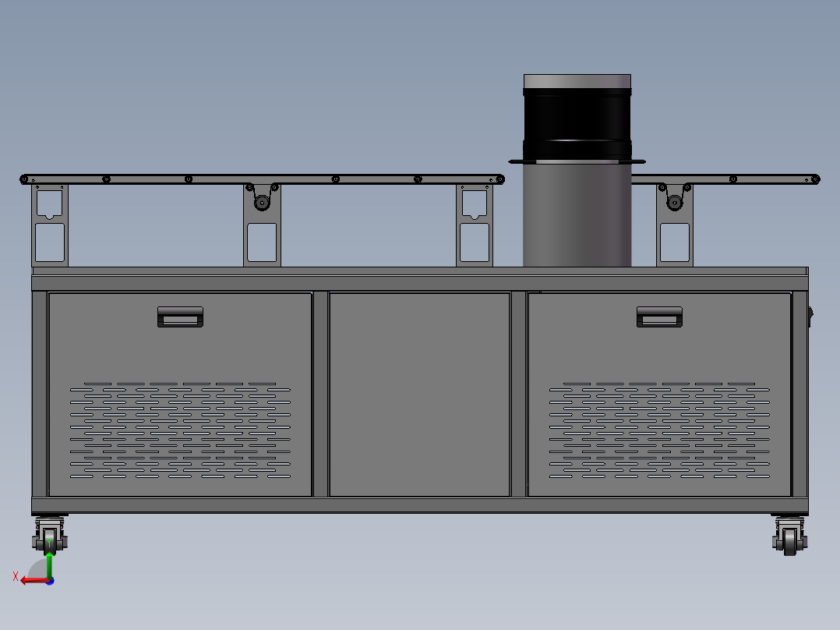Select the ventilation slots on the left door

(180, 430)
